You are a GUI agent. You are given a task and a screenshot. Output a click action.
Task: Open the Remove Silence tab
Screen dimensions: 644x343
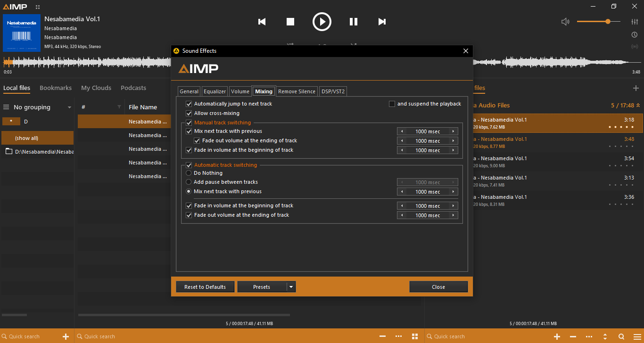pyautogui.click(x=297, y=91)
